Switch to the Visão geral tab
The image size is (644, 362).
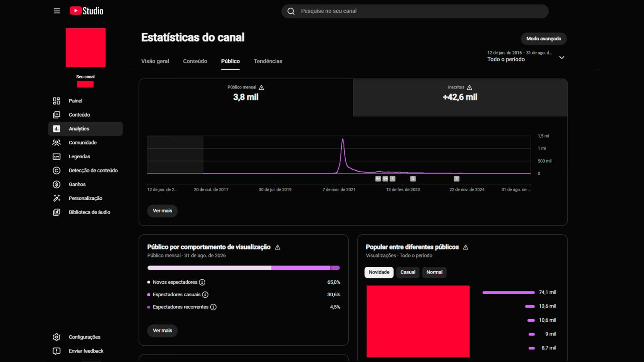(155, 61)
